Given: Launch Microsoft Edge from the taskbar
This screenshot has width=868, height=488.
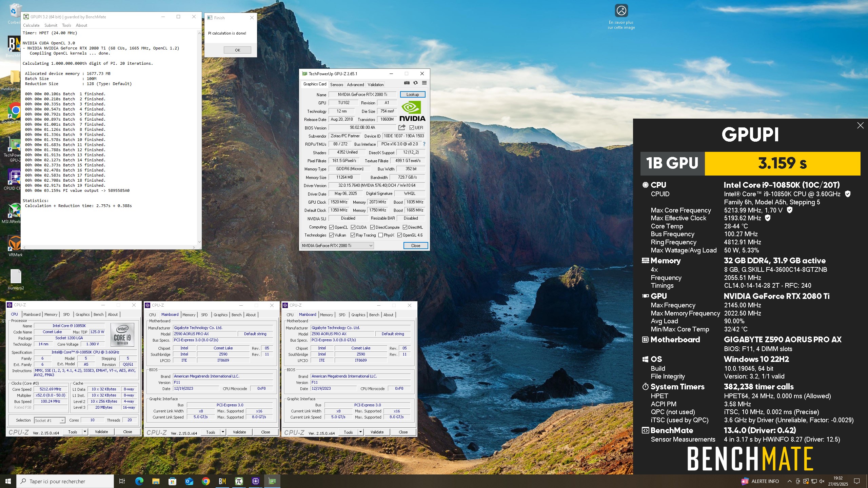Looking at the screenshot, I should [139, 481].
